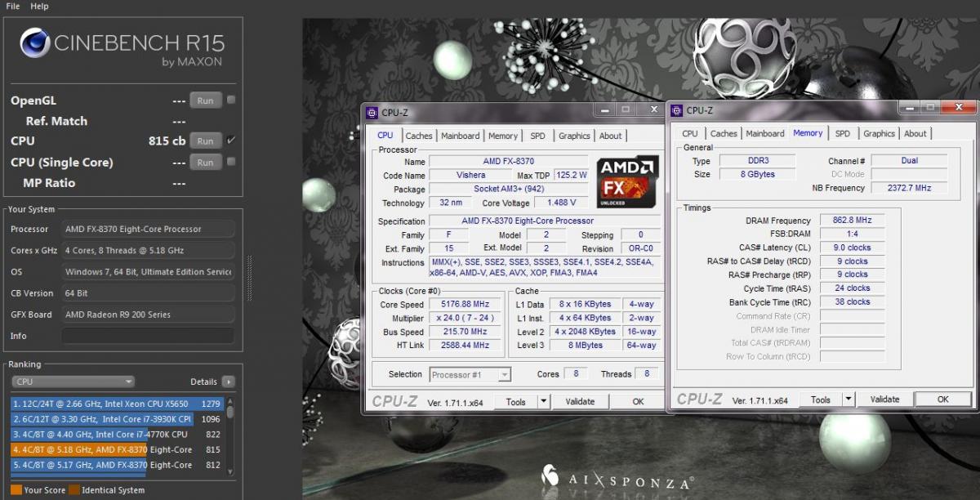Click Tools button in left CPU-Z window
Screen dimensions: 980x500
[x=515, y=401]
